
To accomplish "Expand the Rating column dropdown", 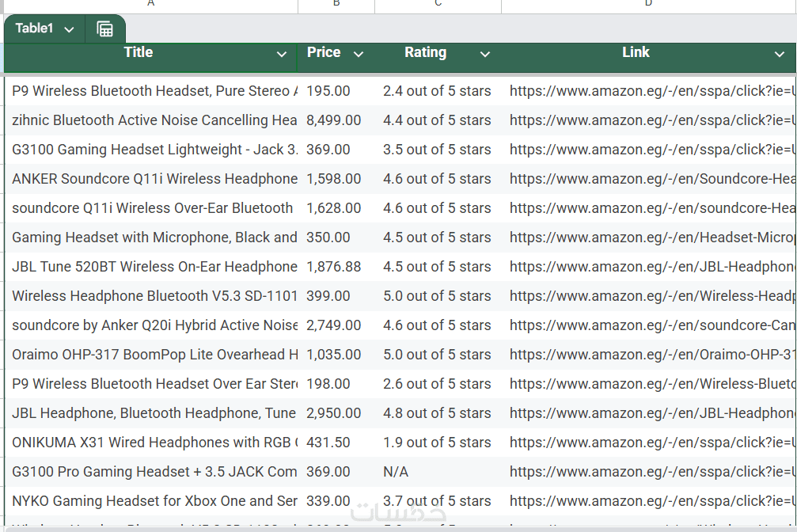I will pyautogui.click(x=484, y=55).
